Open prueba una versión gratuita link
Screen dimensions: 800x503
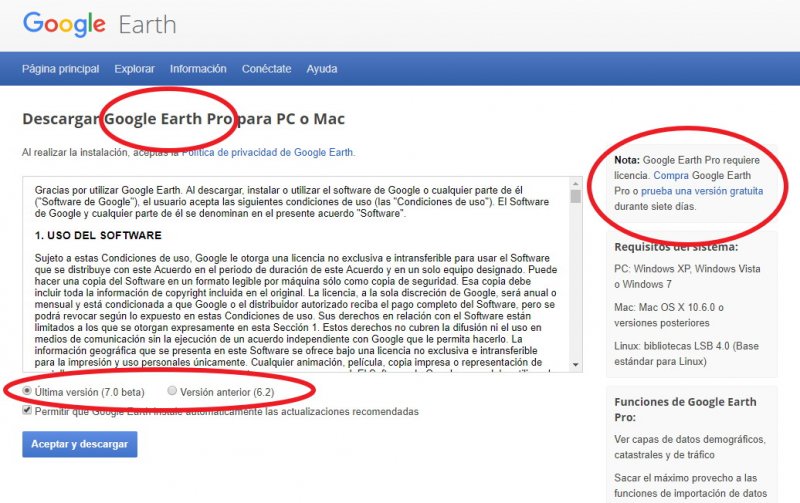click(x=702, y=191)
